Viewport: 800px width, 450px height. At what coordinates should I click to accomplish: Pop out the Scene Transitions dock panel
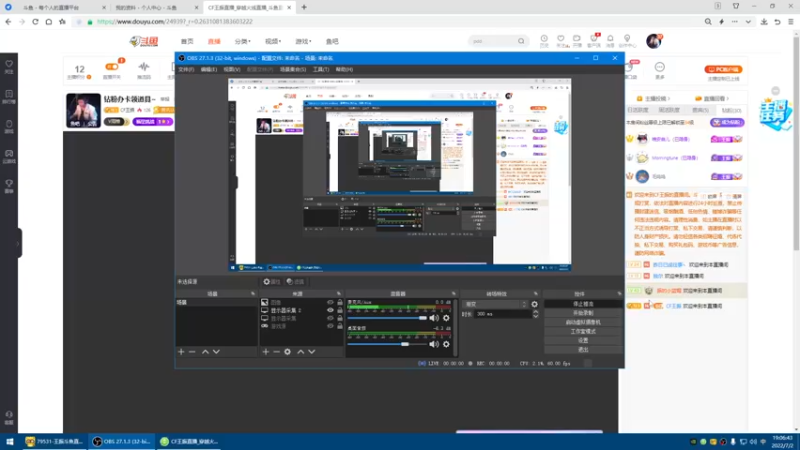click(x=535, y=294)
